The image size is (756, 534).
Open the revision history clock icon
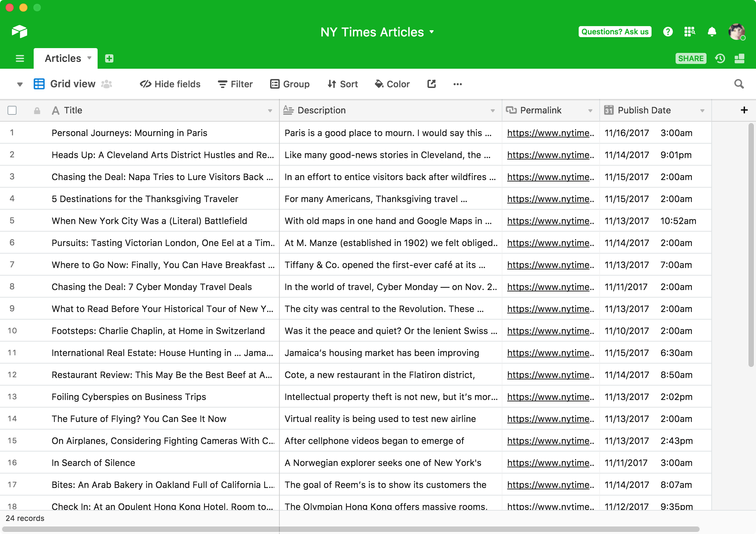(720, 58)
